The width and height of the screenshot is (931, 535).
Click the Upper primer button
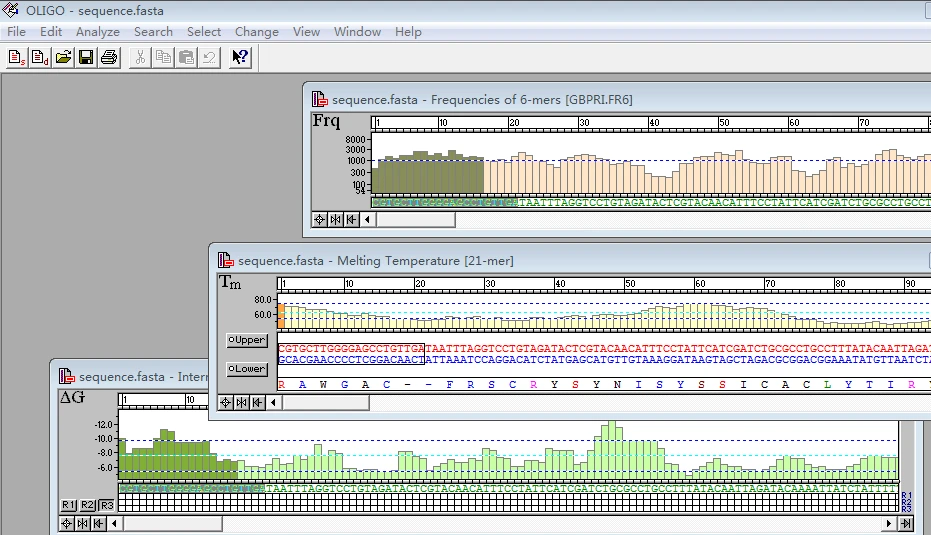(247, 340)
